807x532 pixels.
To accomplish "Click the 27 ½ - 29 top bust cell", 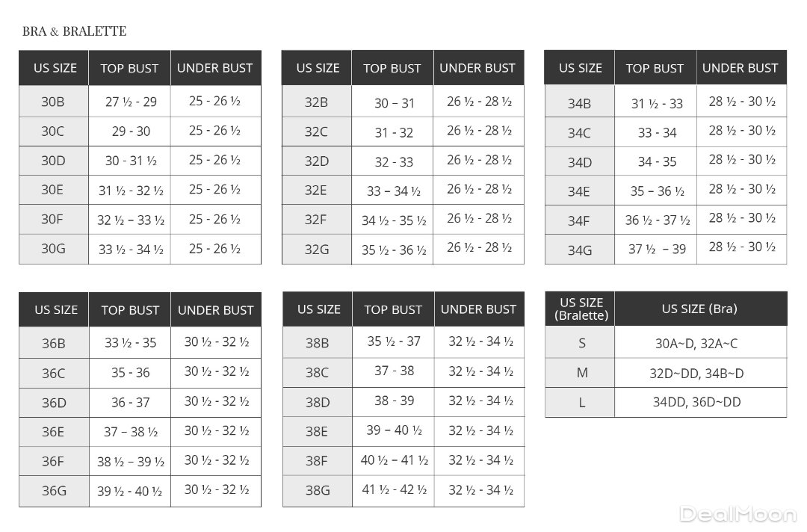I will point(131,102).
